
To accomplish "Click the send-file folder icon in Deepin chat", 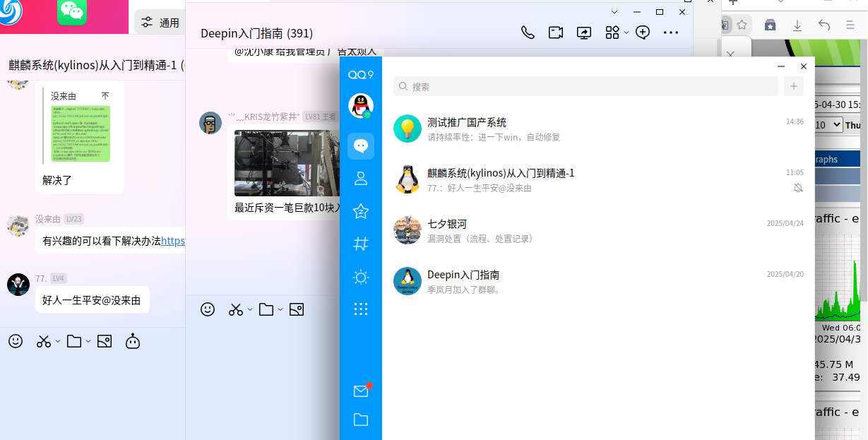I will pos(266,309).
